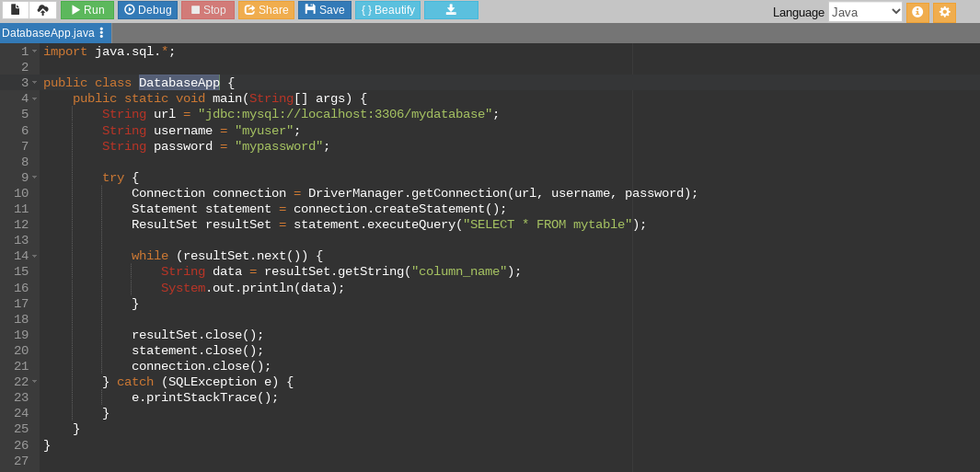980x472 pixels.
Task: Place cursor on empty line 27
Action: (276, 461)
